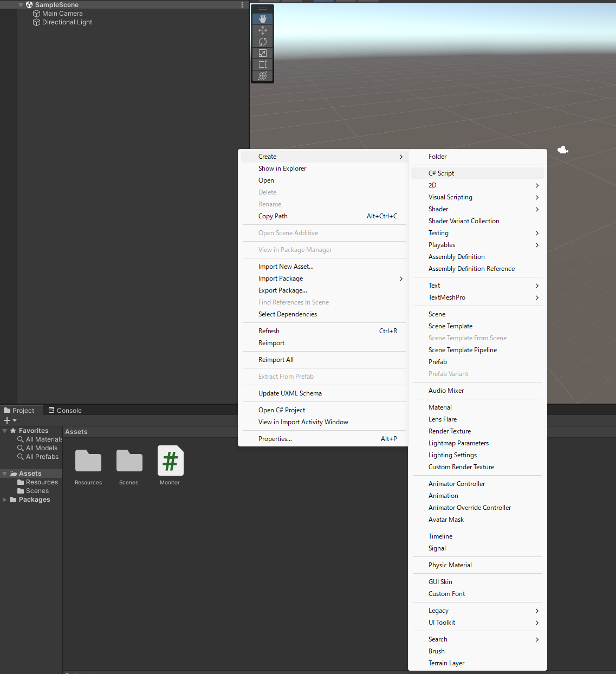Click the All Materials search filter
Screen dimensions: 616x674
[40, 439]
